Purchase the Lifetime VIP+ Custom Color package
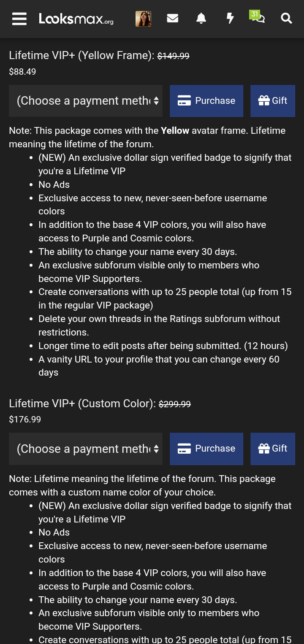 tap(206, 449)
